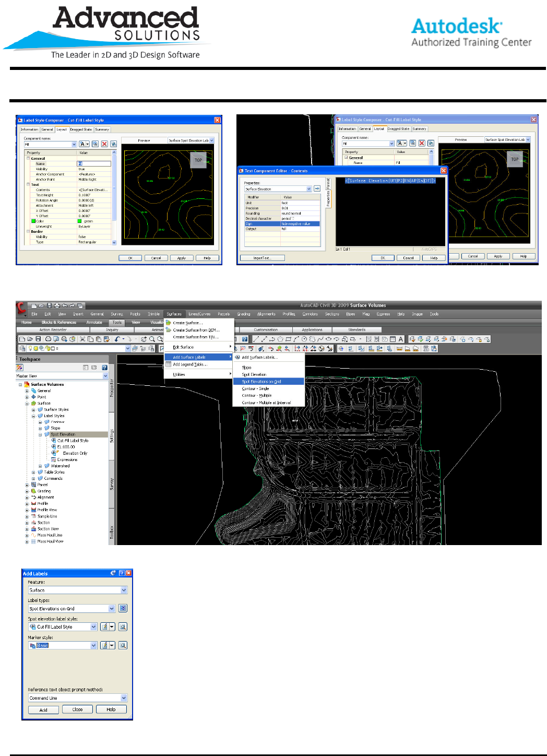Choose Add Legend Table... menu entry

[190, 364]
